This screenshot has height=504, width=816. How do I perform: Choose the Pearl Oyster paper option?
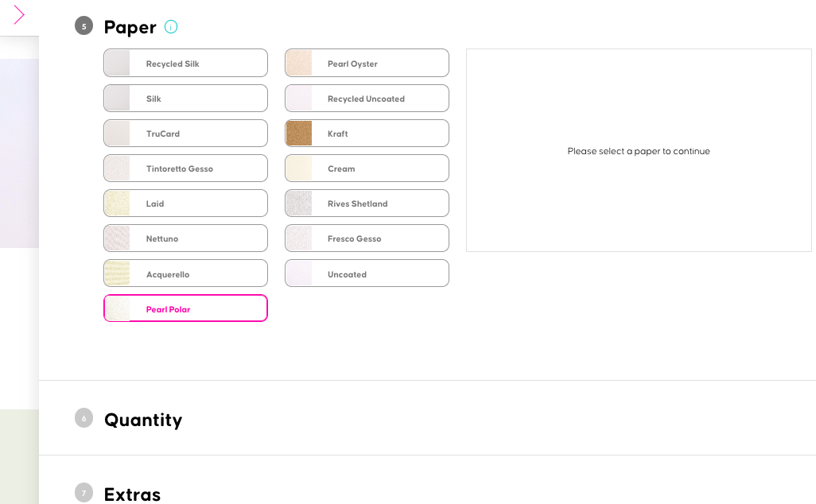367,64
